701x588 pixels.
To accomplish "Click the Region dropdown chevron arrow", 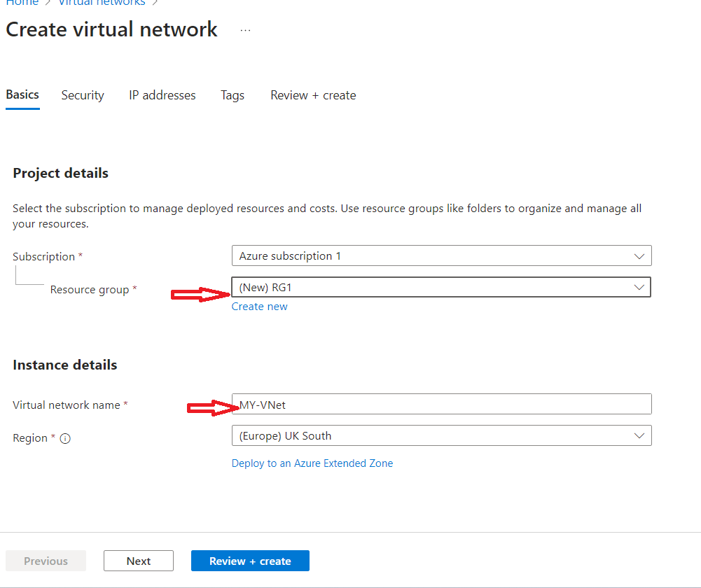I will click(x=639, y=436).
